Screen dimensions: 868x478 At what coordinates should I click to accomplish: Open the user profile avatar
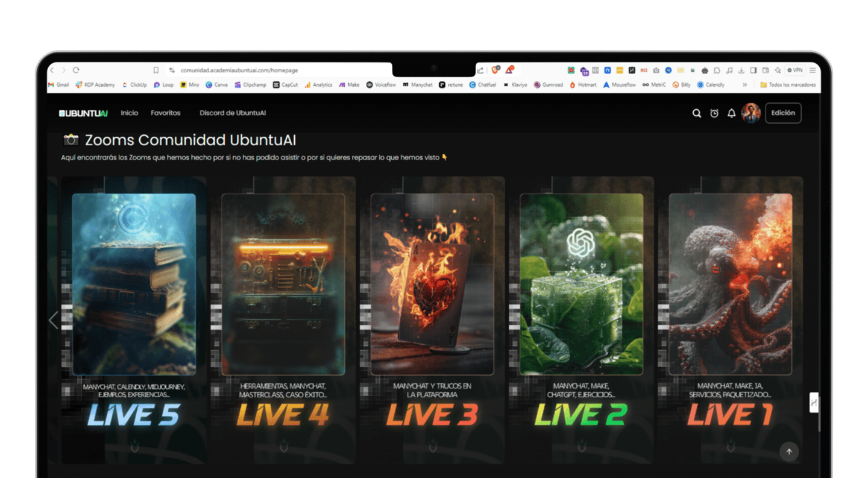(750, 113)
